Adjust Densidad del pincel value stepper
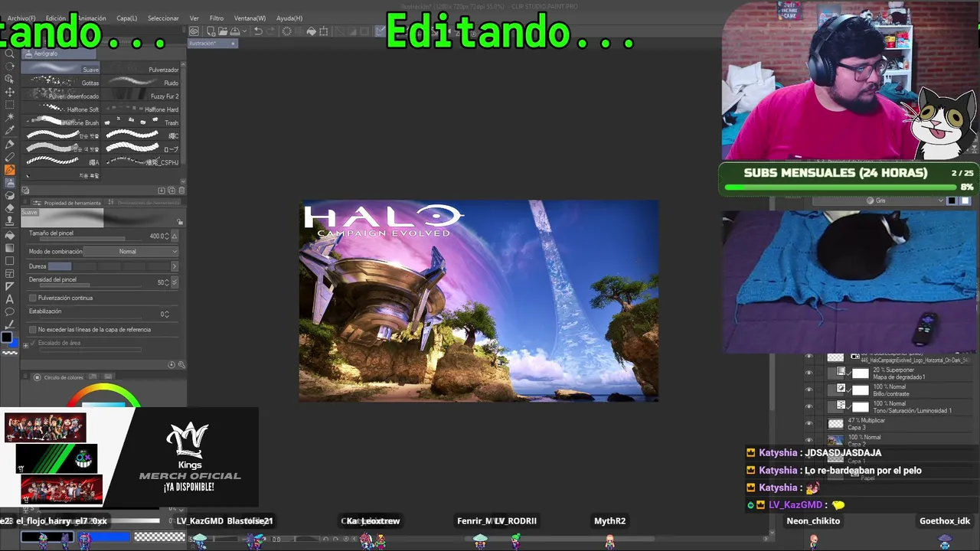Screen dimensions: 980x551 point(167,282)
